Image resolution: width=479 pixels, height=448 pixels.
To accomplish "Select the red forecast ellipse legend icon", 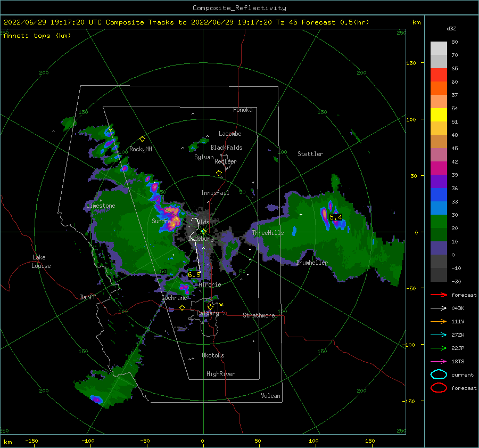I will pos(439,388).
